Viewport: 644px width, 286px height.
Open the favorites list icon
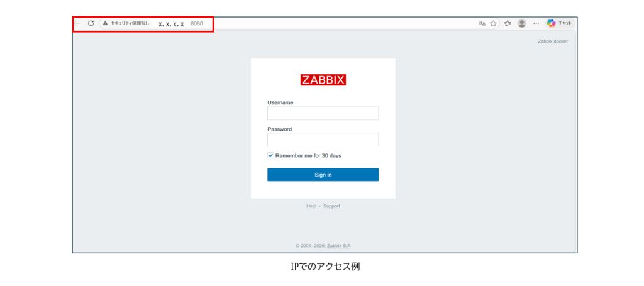coord(508,23)
